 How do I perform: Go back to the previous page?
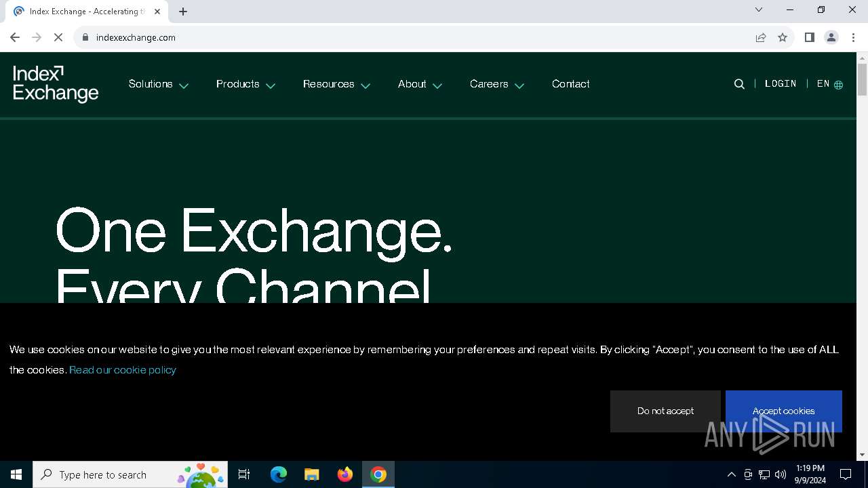15,37
